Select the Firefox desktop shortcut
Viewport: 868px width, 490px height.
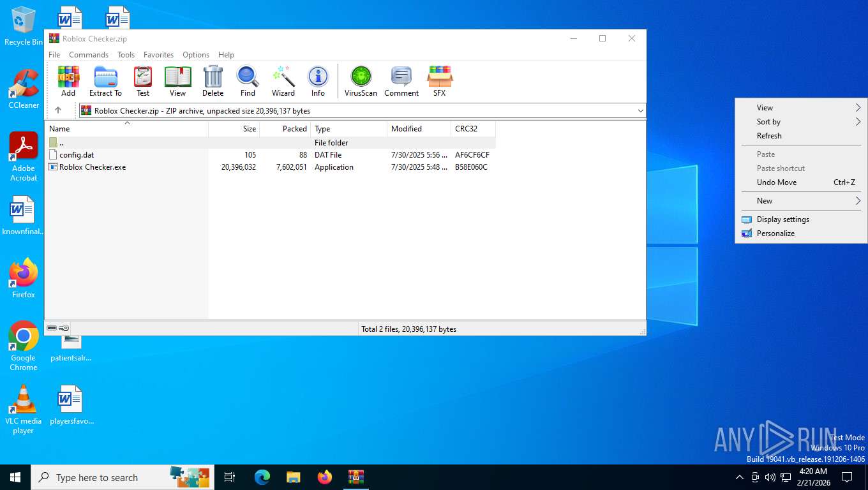pyautogui.click(x=24, y=279)
